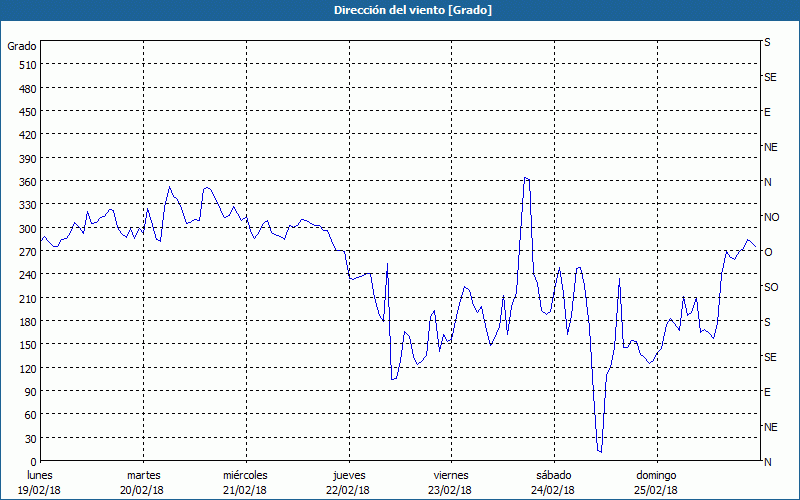Image resolution: width=800 pixels, height=500 pixels.
Task: Click the chart title Dirección del viento
Action: pos(399,10)
